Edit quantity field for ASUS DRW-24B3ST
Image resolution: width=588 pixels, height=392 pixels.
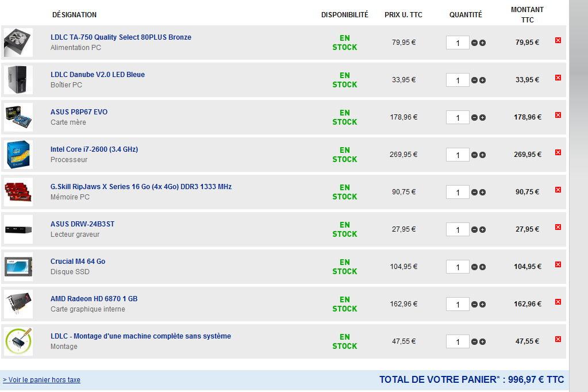coord(458,229)
